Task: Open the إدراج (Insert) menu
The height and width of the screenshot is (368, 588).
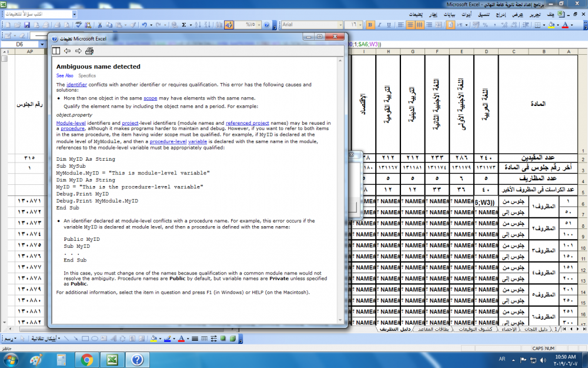Action: 500,14
